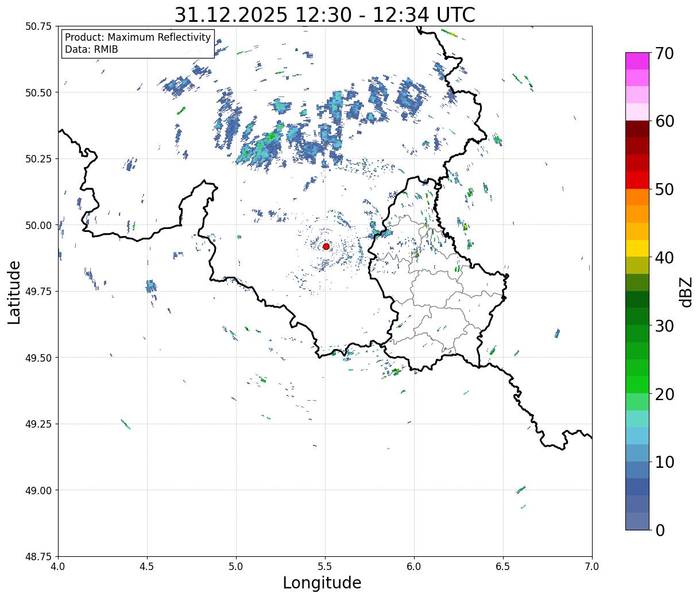Click the latitude tick label 50.25
The image size is (700, 597).
click(x=38, y=159)
